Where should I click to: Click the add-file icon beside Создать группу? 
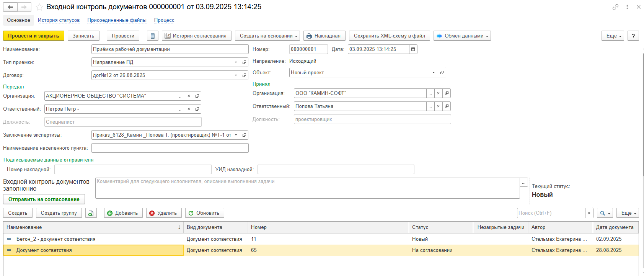(91, 213)
